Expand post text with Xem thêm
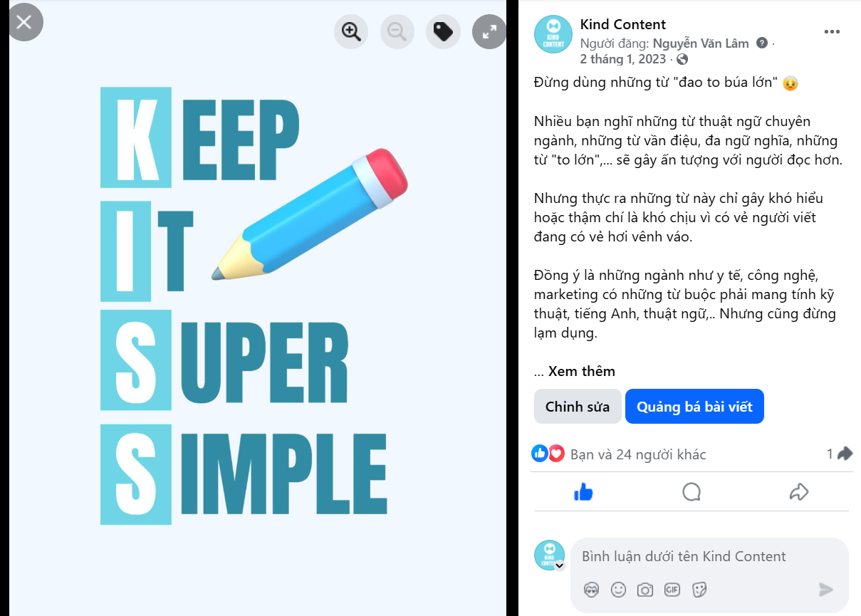Screen dimensions: 861x616 (581, 371)
